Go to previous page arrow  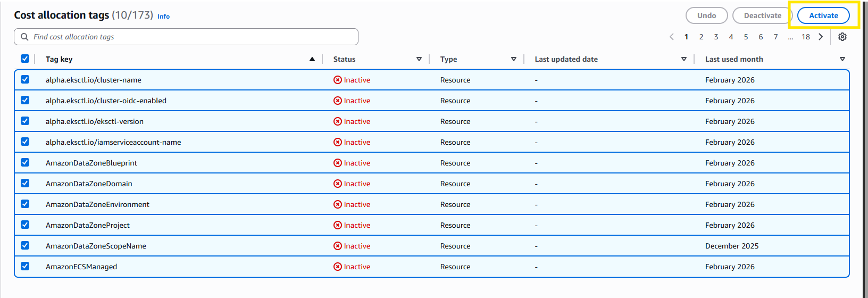[x=672, y=37]
